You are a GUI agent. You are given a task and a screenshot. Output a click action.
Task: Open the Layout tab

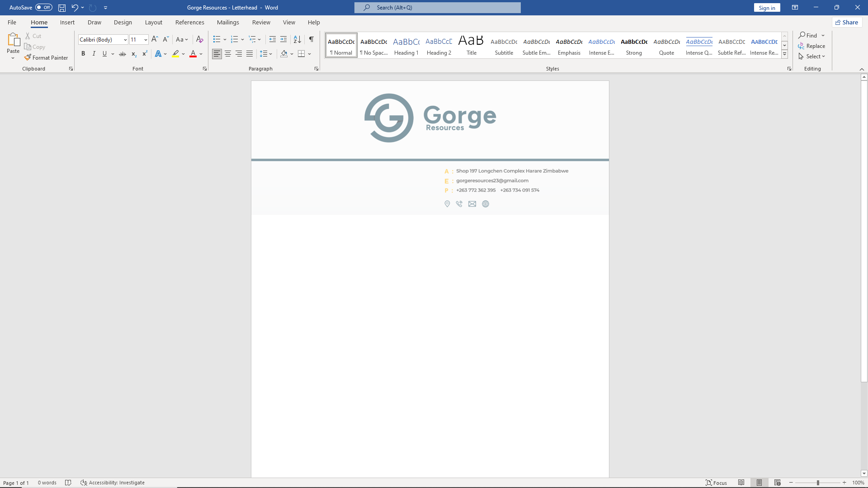(154, 22)
